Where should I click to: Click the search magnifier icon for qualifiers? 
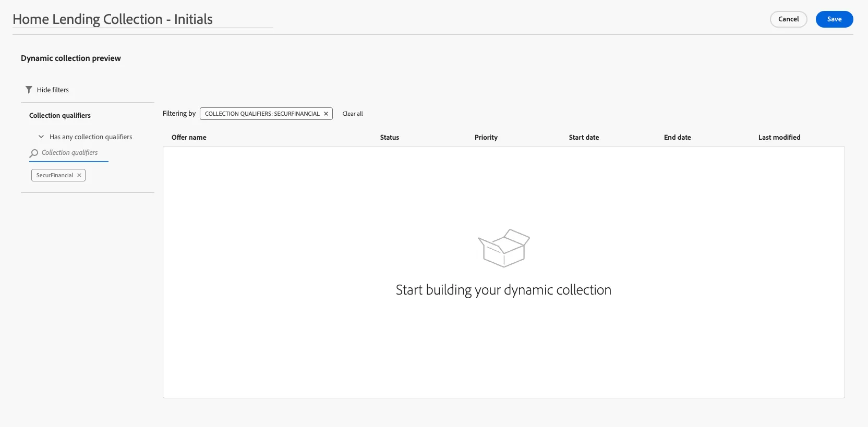click(34, 153)
